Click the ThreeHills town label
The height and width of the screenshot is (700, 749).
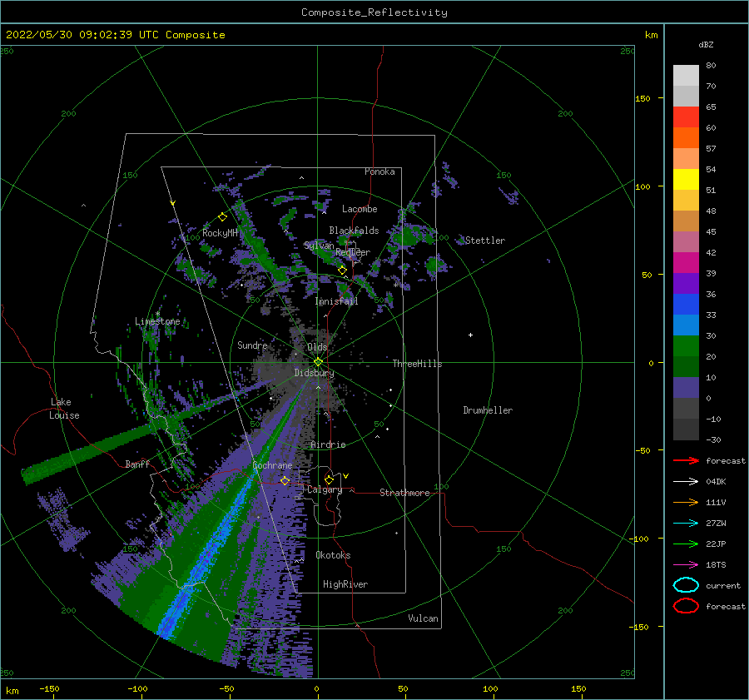[417, 364]
